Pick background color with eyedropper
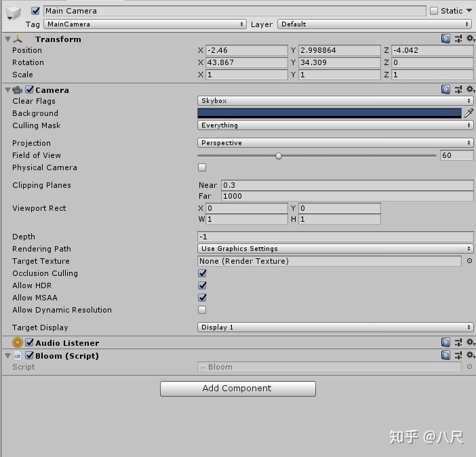The height and width of the screenshot is (457, 476). click(x=469, y=113)
